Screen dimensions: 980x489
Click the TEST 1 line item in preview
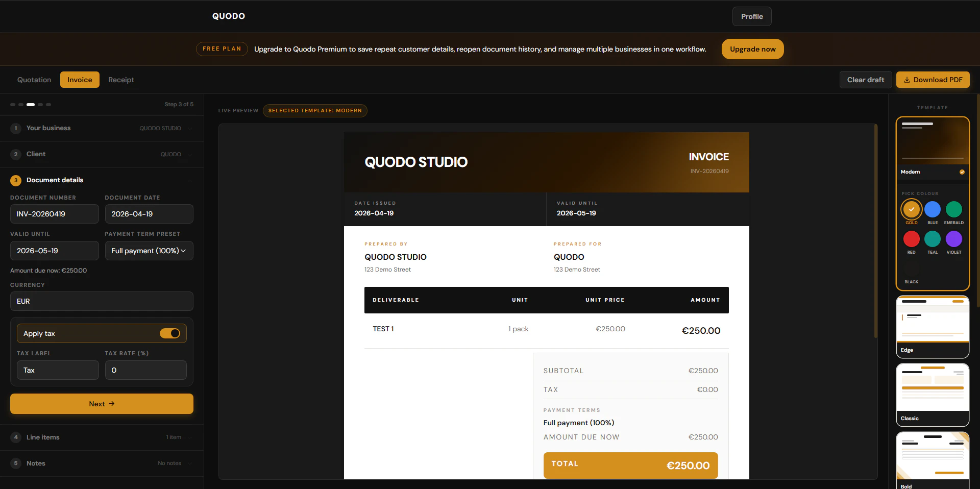click(x=383, y=329)
